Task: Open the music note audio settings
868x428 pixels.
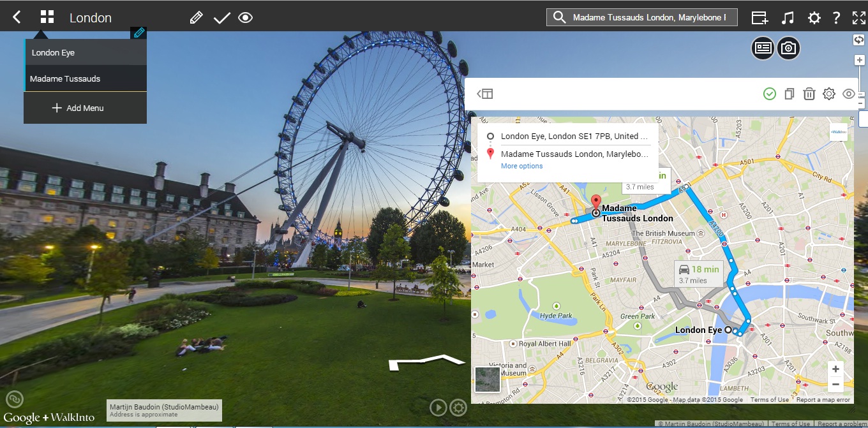Action: point(788,18)
